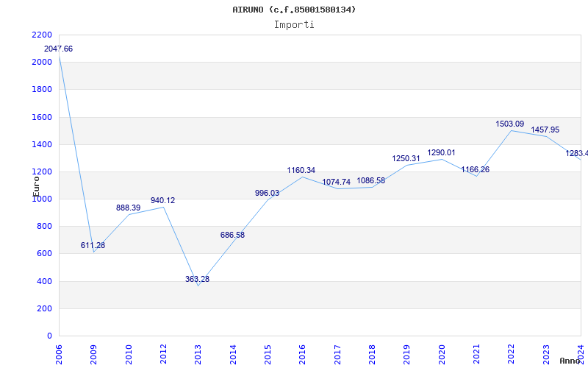Click the x-axis year 2021
Image resolution: width=588 pixels, height=368 pixels.
[476, 355]
